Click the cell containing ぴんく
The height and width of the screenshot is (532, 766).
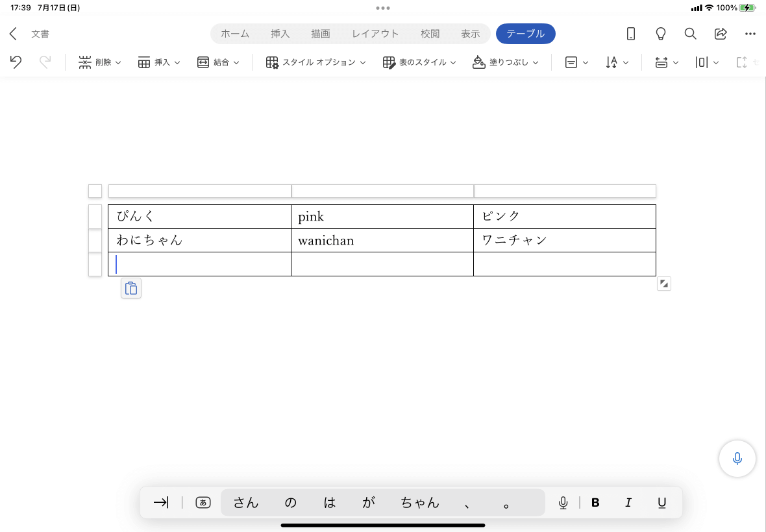pos(199,217)
